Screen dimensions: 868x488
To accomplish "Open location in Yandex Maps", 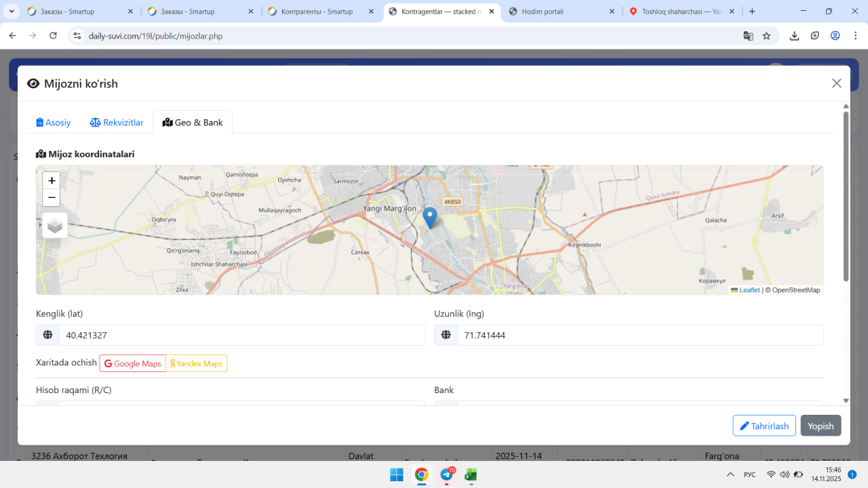I will point(197,363).
